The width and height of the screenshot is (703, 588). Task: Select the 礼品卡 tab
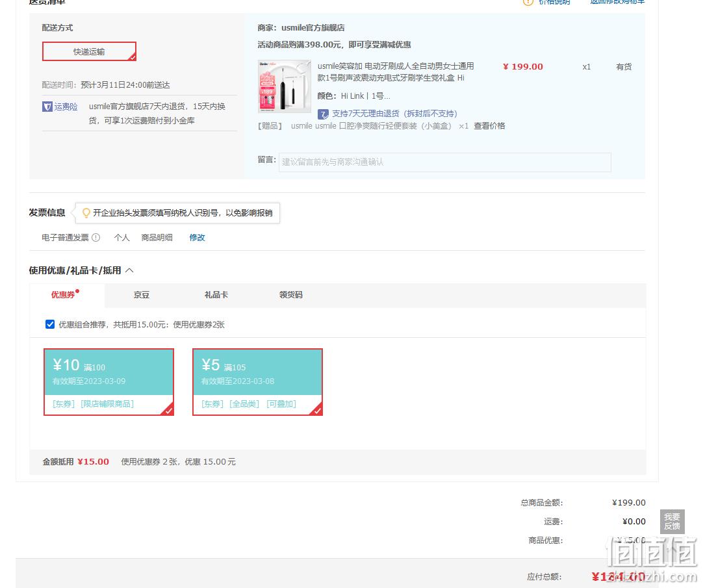click(216, 295)
